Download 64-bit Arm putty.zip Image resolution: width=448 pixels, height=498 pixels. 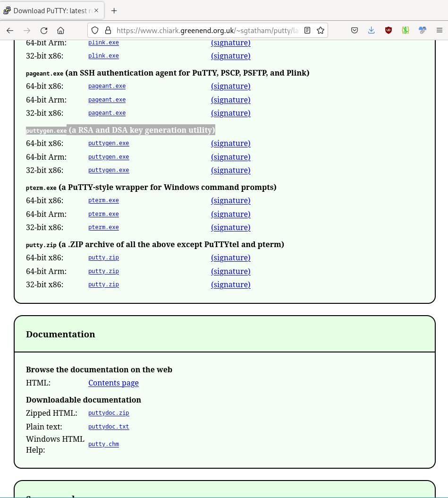pos(103,271)
